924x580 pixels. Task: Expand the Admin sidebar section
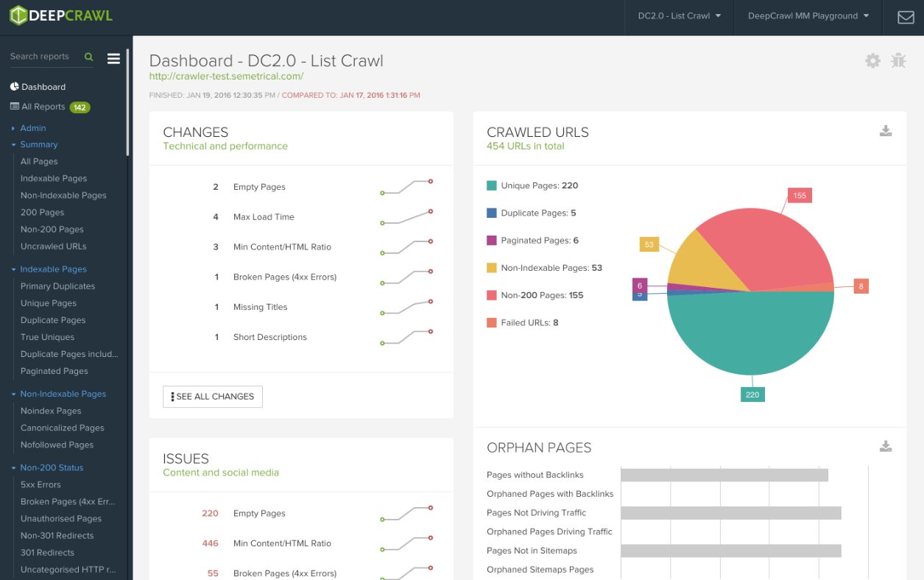pos(32,128)
